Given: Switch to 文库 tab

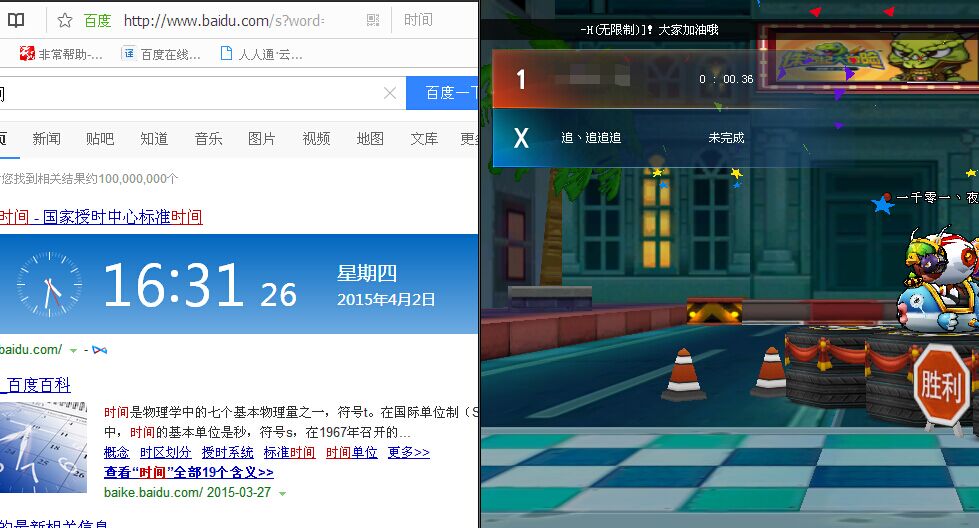Looking at the screenshot, I should pos(424,139).
